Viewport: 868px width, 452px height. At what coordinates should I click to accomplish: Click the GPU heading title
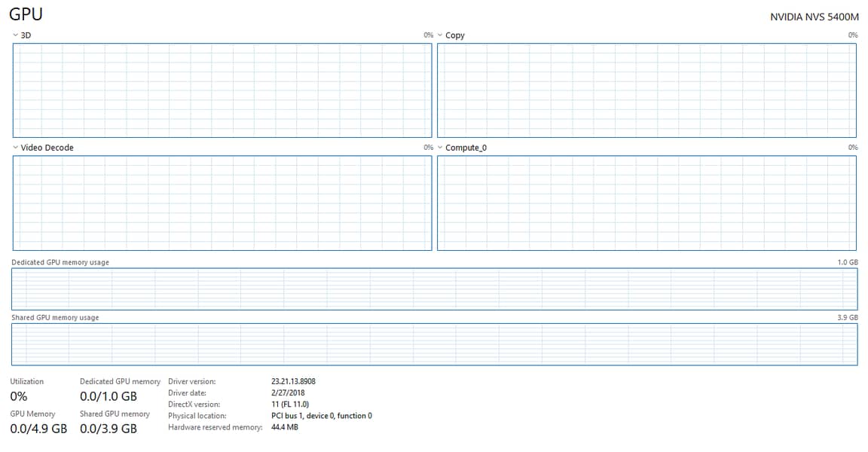pyautogui.click(x=26, y=14)
